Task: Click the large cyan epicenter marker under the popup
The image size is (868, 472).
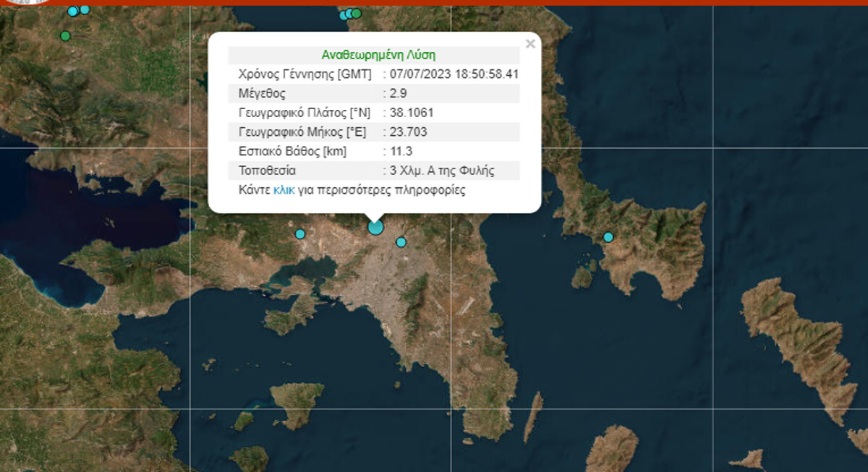Action: [375, 227]
